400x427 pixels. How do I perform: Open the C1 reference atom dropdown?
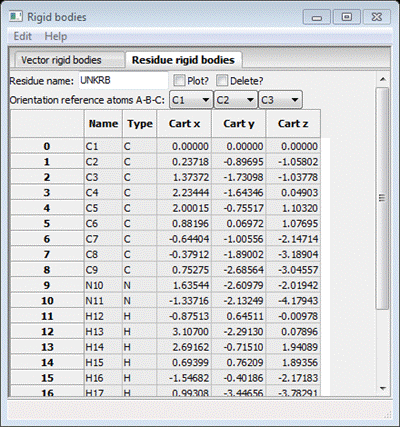pos(191,100)
